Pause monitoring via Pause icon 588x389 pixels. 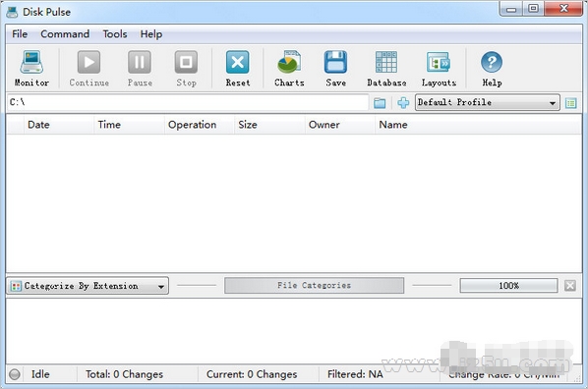tap(140, 69)
